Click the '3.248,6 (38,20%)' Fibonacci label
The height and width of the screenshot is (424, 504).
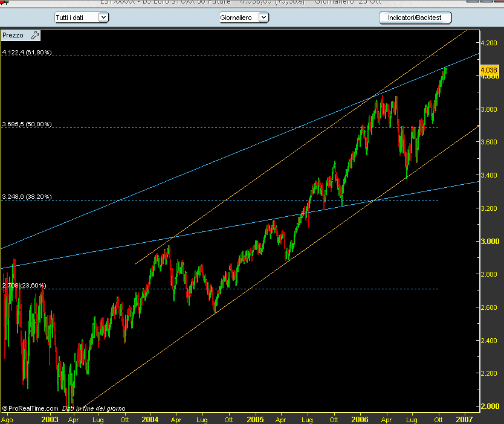click(x=27, y=196)
